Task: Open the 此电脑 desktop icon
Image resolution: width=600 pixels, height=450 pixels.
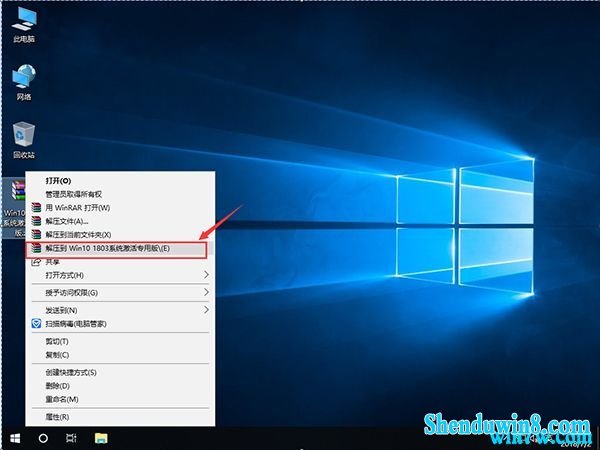Action: click(x=24, y=24)
